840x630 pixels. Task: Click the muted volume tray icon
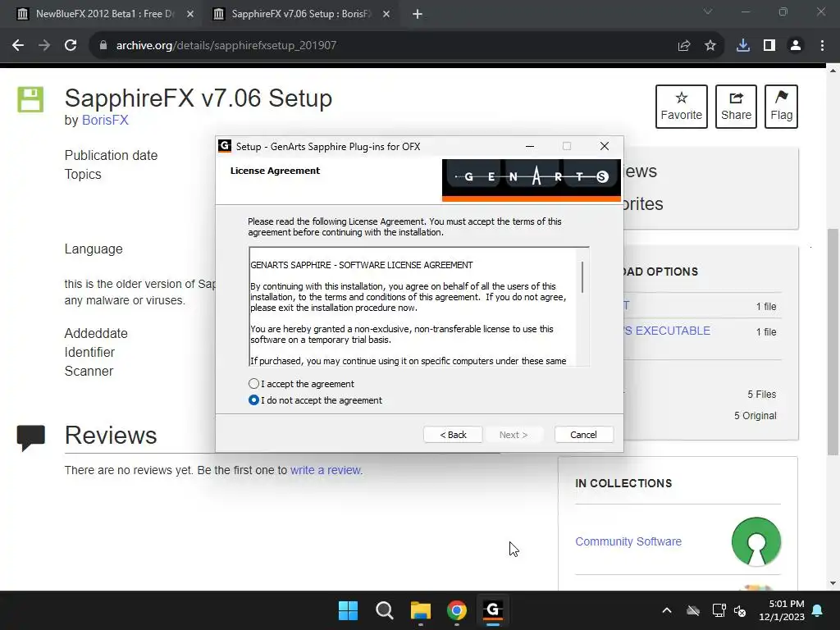pos(741,610)
